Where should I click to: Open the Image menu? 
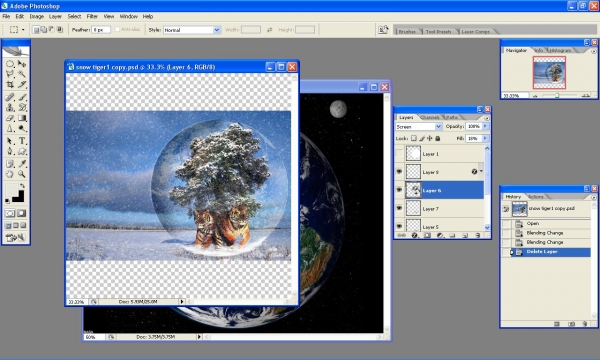(x=37, y=16)
